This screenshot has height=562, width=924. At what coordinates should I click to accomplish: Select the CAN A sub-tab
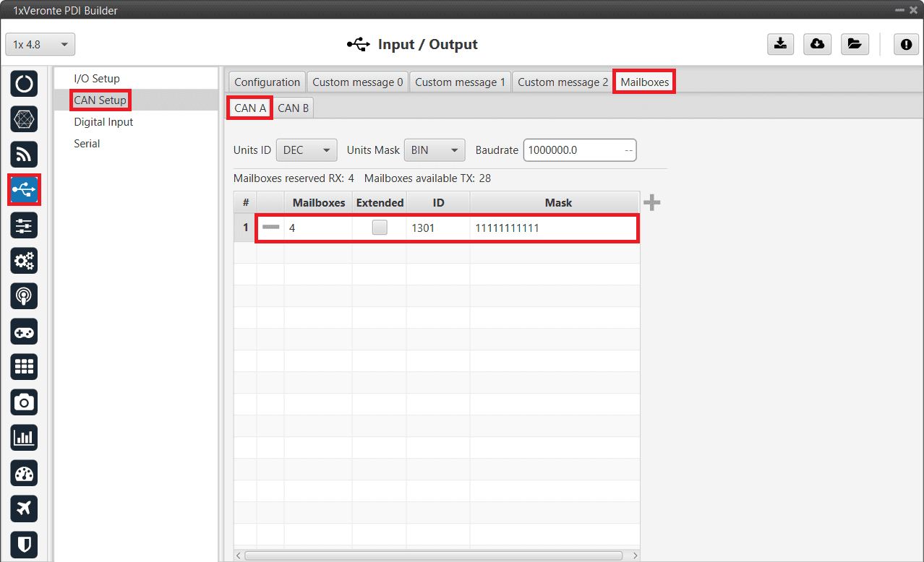[250, 108]
